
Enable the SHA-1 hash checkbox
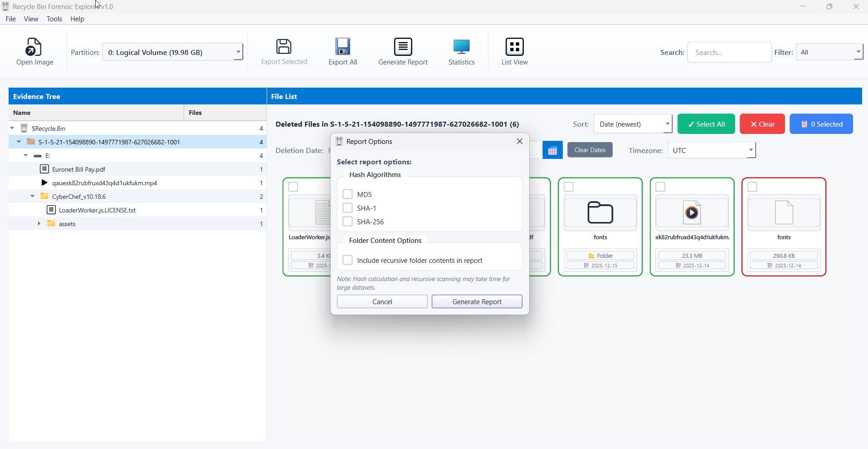pos(348,208)
